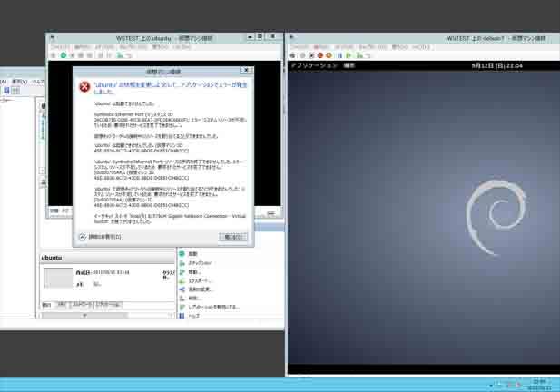Screen dimensions: 560x392
Task: Click Revert icon in debian7 VM toolbar
Action: tap(368, 55)
